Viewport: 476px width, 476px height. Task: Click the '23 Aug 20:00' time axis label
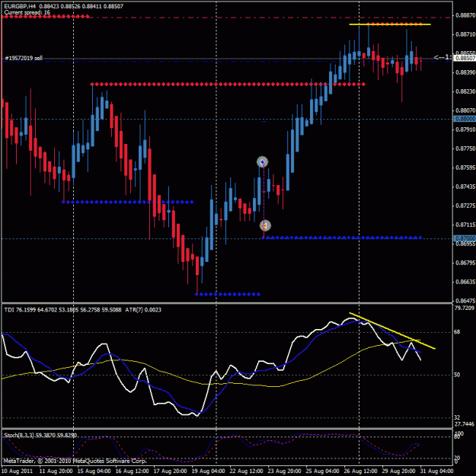[x=284, y=471]
